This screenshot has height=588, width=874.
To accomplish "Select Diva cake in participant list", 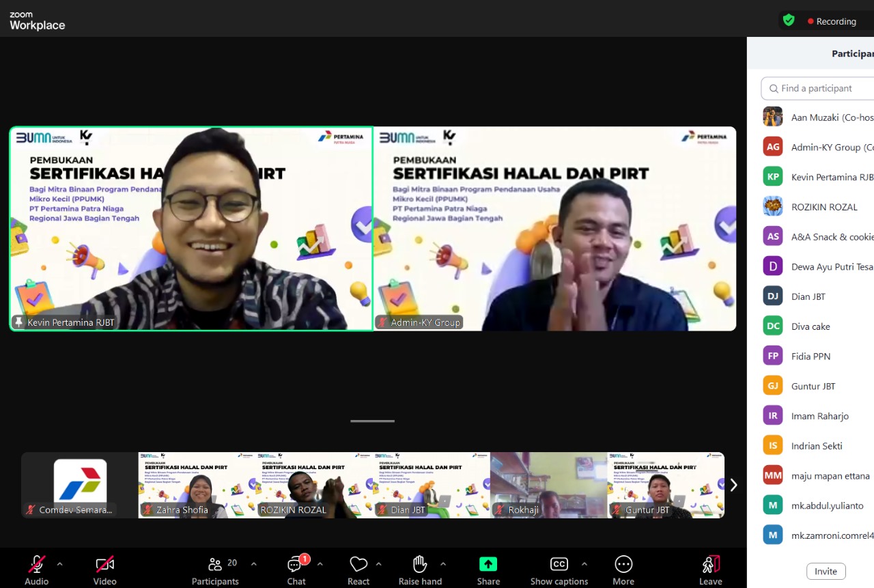I will point(810,326).
